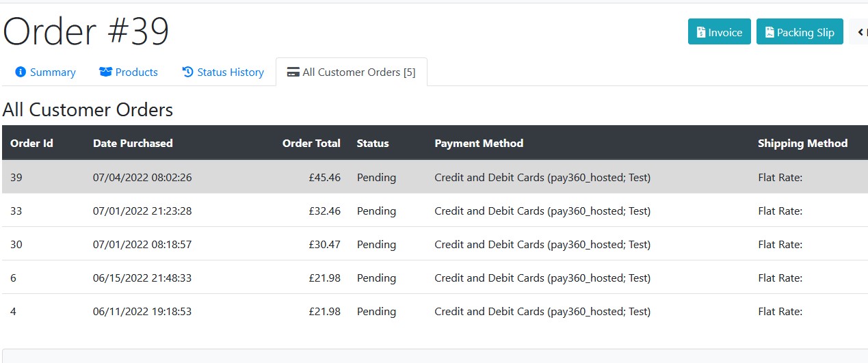The height and width of the screenshot is (363, 868).
Task: Select order row 30
Action: pyautogui.click(x=435, y=244)
